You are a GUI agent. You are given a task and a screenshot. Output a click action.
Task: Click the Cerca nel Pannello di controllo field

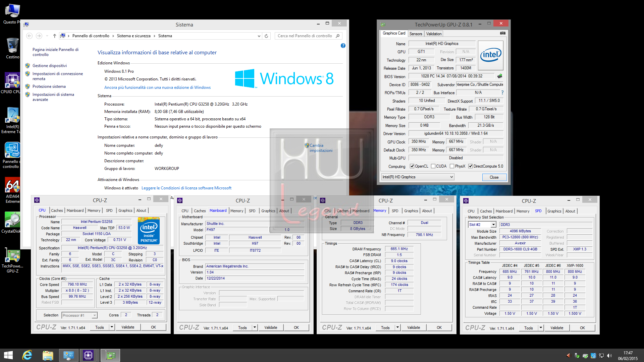305,36
